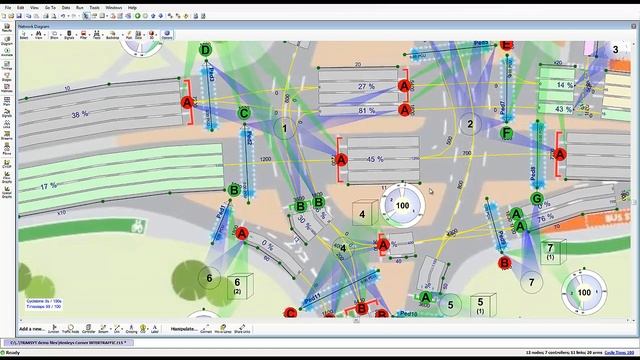640x360 pixels.
Task: Toggle the Options button in diagram toolbar
Action: [167, 35]
